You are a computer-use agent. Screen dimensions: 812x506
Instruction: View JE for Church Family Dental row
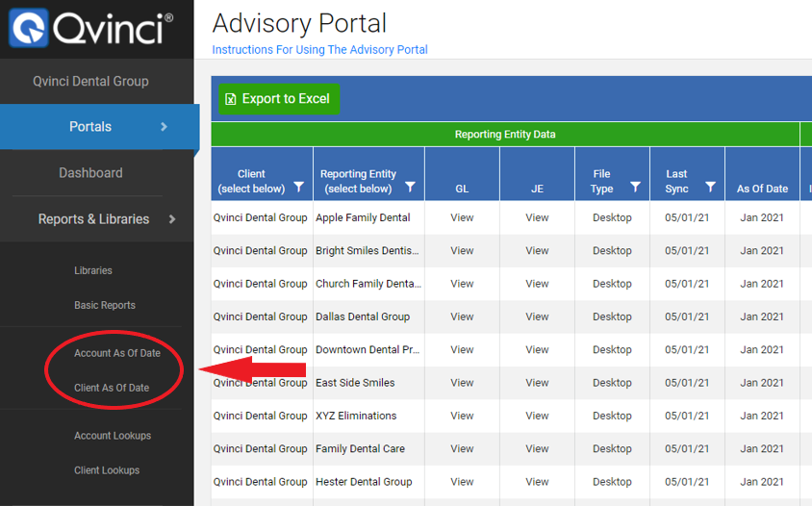coord(537,284)
